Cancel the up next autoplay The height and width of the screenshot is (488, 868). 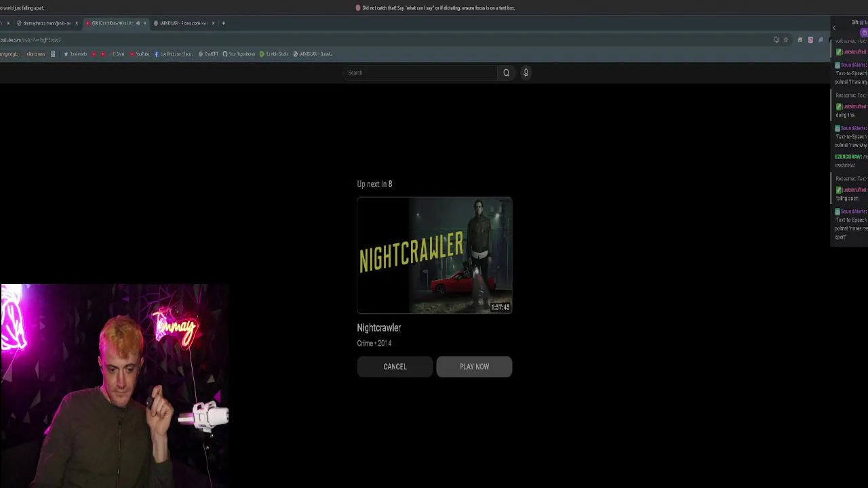(395, 367)
